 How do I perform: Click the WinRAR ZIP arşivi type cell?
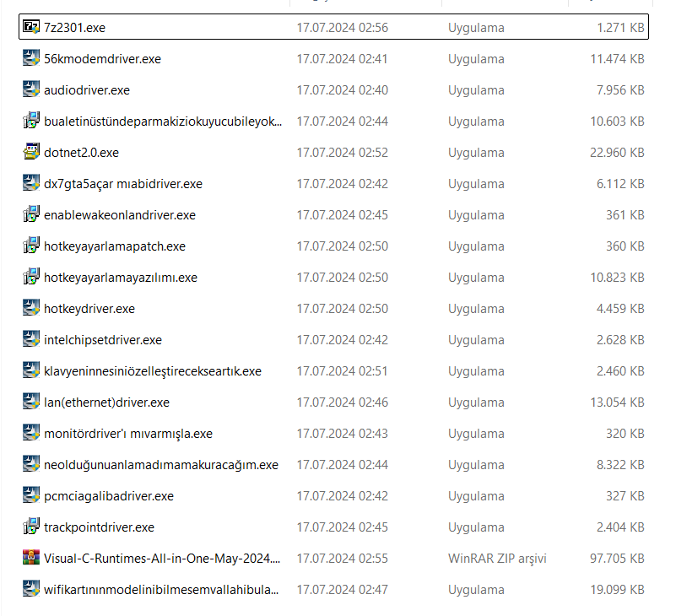click(497, 559)
